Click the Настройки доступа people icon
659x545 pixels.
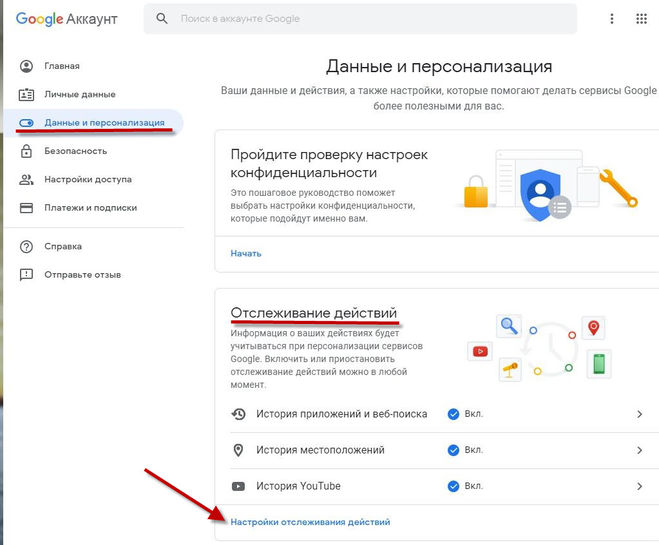[x=26, y=180]
